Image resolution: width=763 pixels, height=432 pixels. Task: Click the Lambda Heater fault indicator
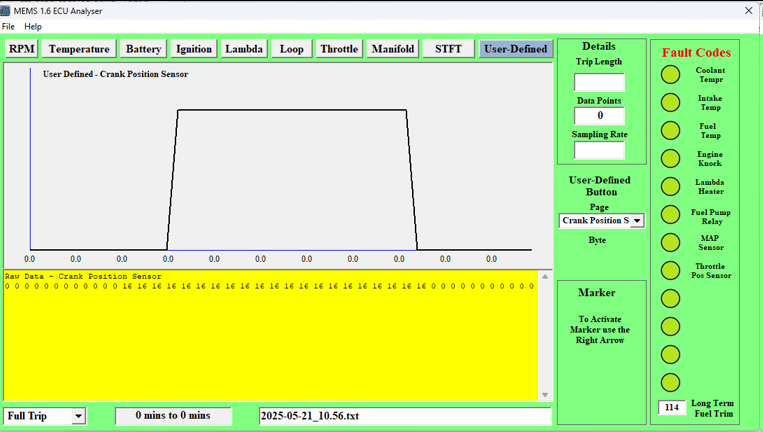pos(671,186)
